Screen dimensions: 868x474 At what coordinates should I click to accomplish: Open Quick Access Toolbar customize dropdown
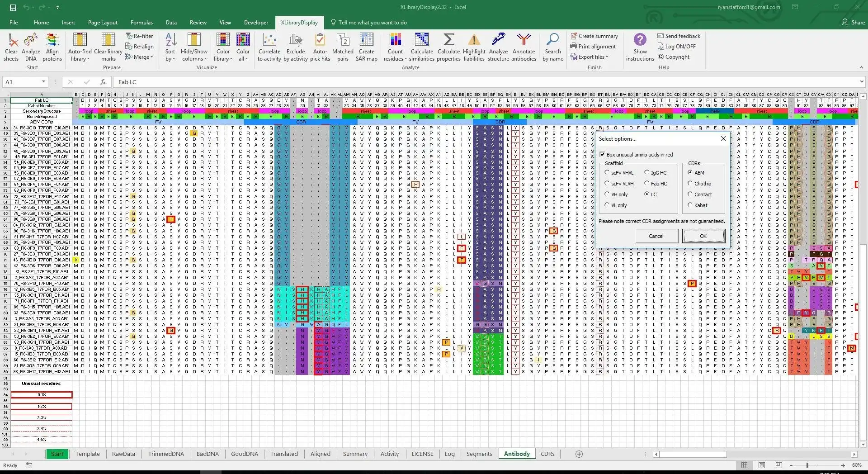(x=57, y=8)
